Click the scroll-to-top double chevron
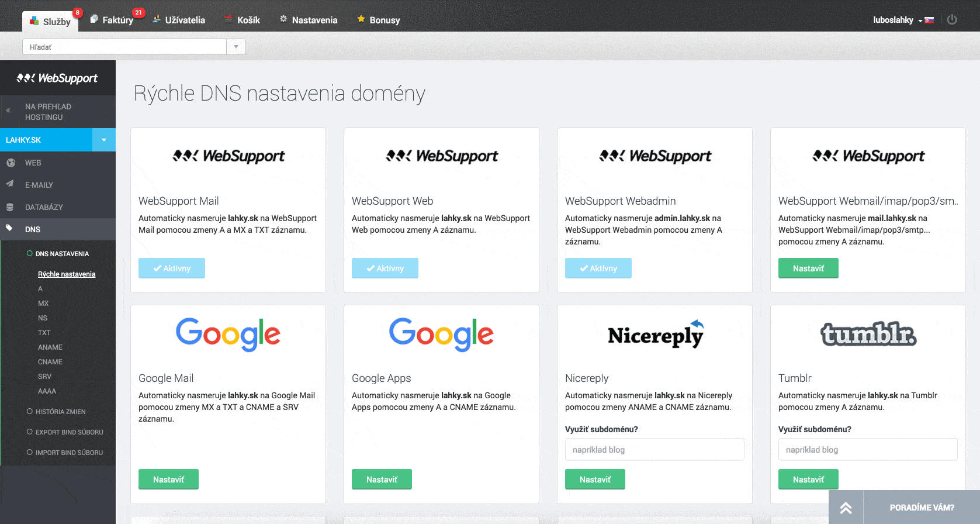This screenshot has height=524, width=980. [x=846, y=508]
